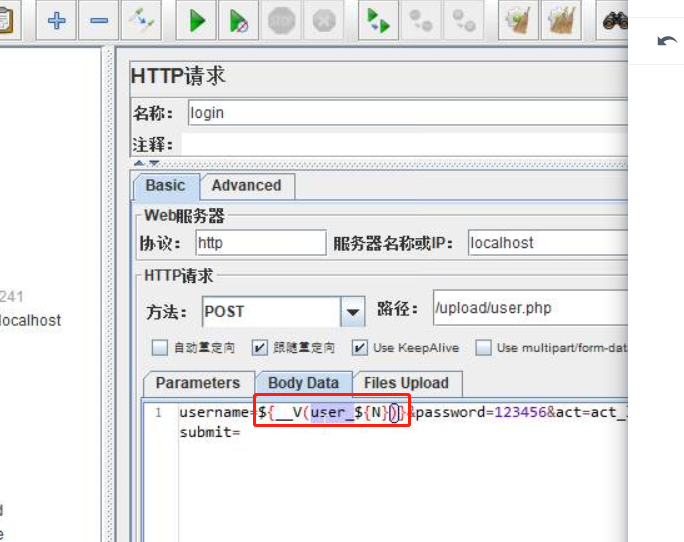
Task: Click Start no pauses icon
Action: pyautogui.click(x=239, y=20)
